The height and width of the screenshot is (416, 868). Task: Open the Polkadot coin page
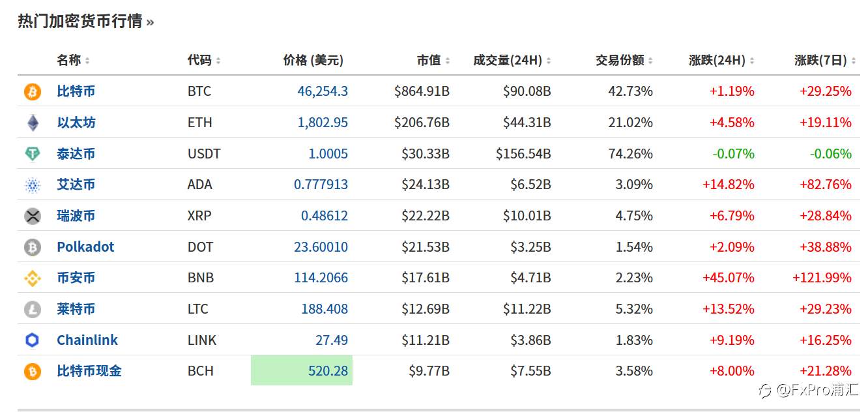[x=85, y=247]
